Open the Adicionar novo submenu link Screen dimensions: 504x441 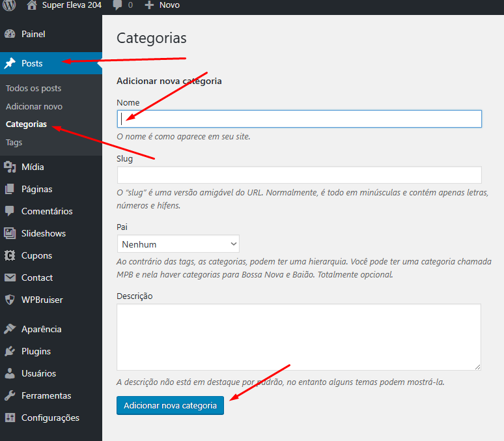click(34, 106)
